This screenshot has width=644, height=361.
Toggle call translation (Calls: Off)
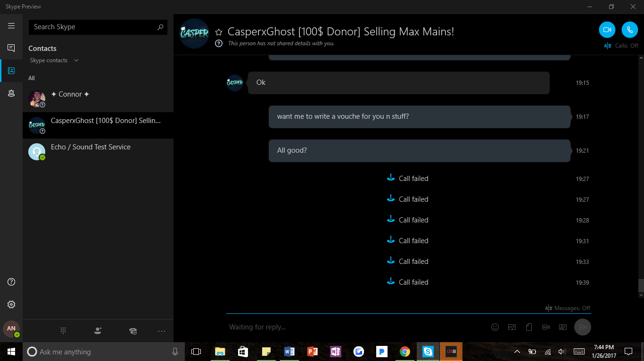[x=621, y=46]
